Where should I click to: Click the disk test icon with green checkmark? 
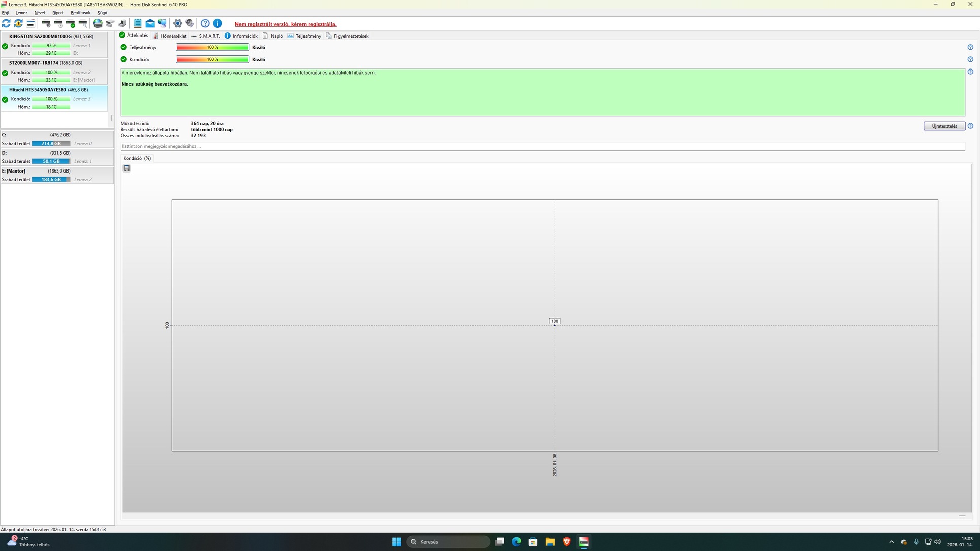(71, 23)
